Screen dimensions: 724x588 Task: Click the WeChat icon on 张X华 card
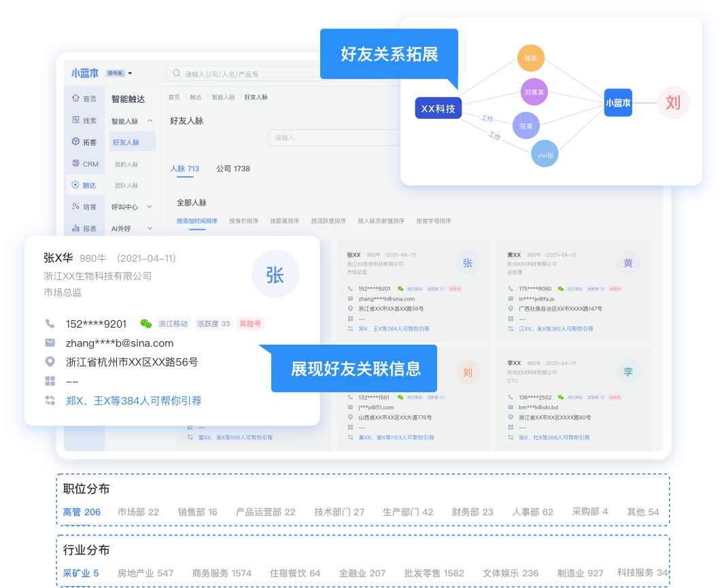(146, 324)
